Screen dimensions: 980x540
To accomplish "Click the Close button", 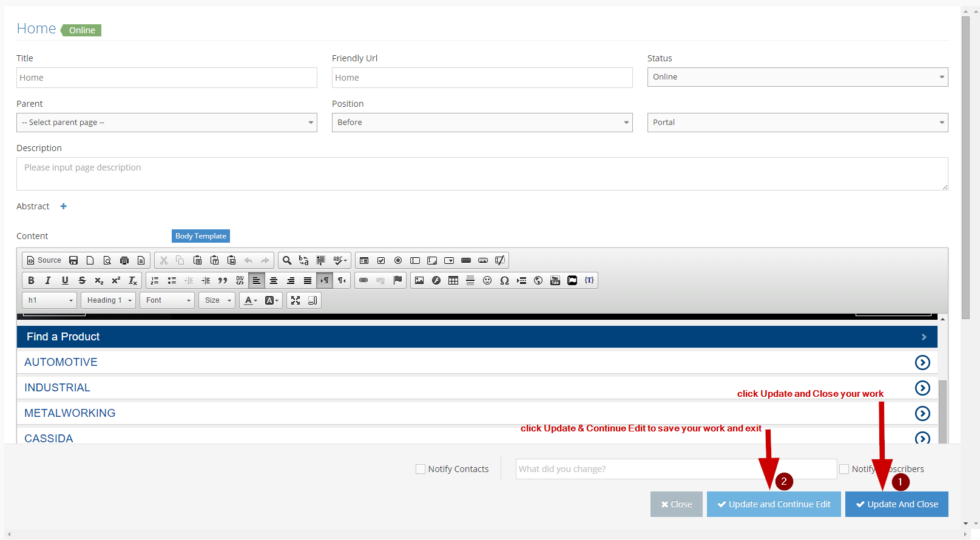I will coord(677,504).
